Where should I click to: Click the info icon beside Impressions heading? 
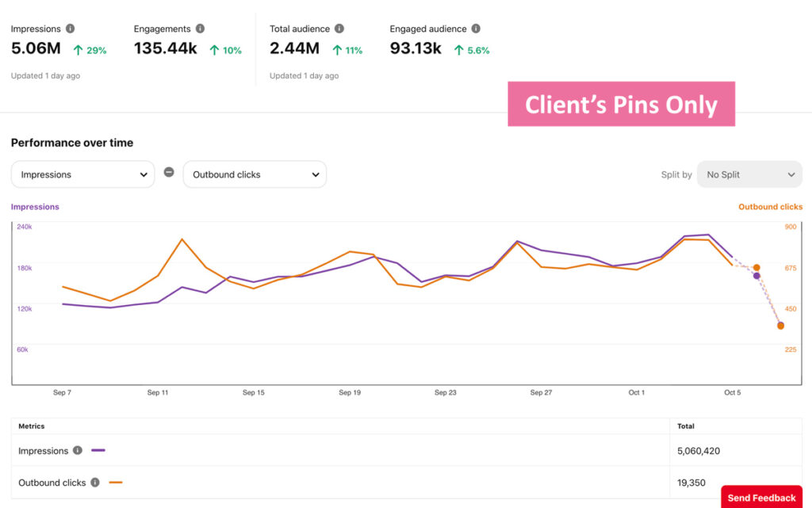70,29
